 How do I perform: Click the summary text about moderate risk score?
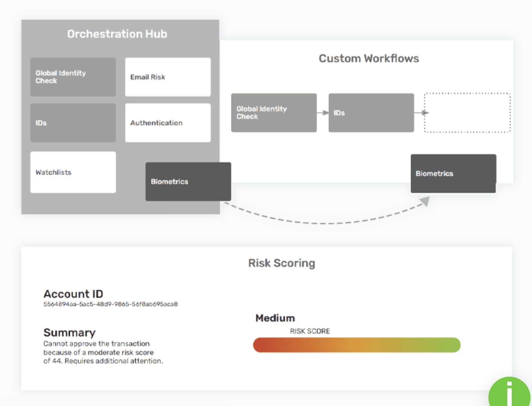pyautogui.click(x=103, y=352)
